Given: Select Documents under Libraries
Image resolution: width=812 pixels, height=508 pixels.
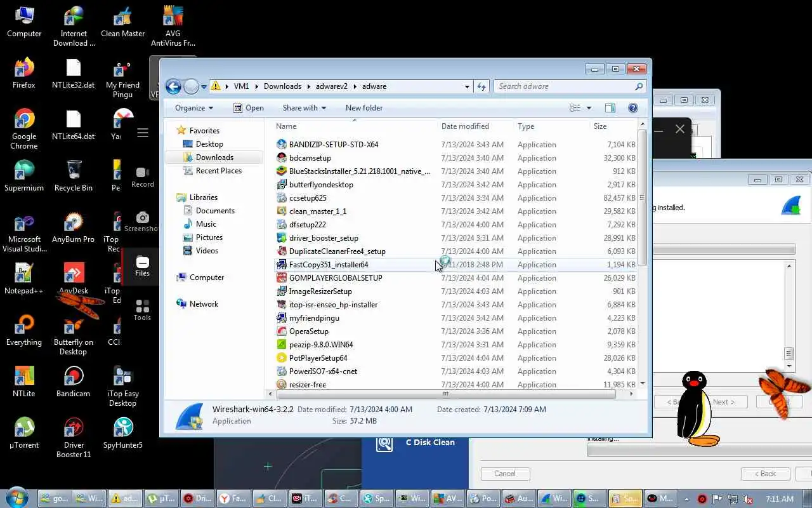Looking at the screenshot, I should pyautogui.click(x=215, y=211).
